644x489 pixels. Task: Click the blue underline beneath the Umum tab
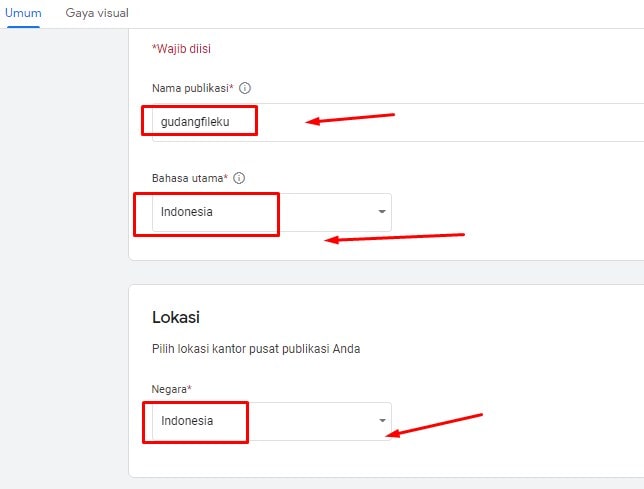22,27
